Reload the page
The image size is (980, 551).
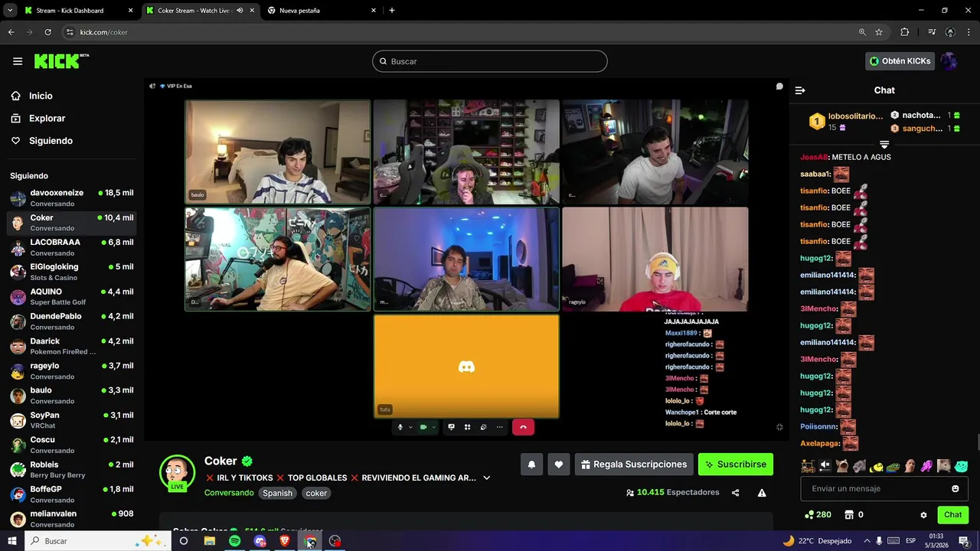[x=47, y=32]
